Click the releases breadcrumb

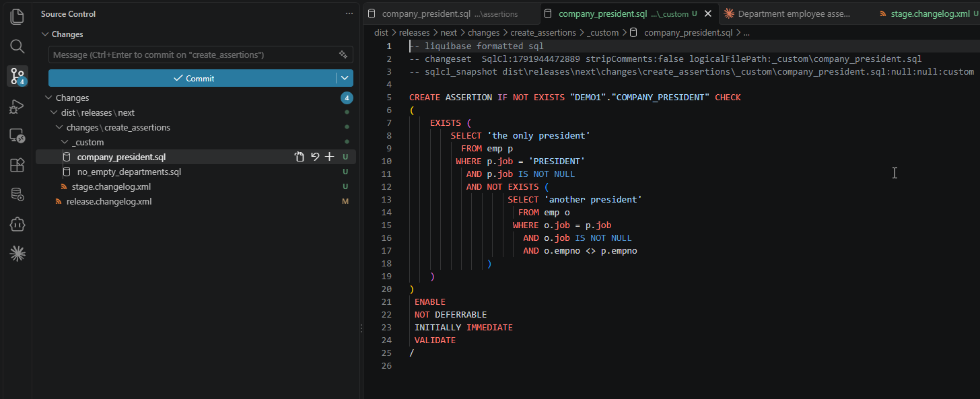(x=415, y=32)
